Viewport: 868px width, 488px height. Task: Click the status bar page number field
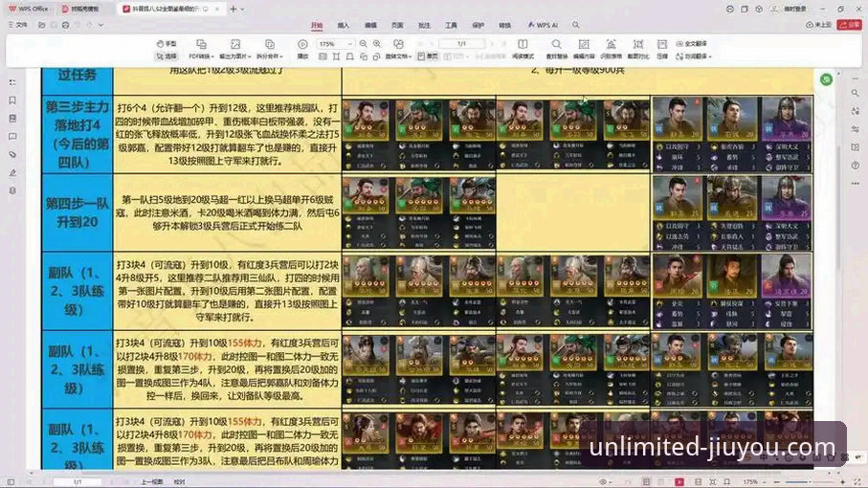(78, 482)
